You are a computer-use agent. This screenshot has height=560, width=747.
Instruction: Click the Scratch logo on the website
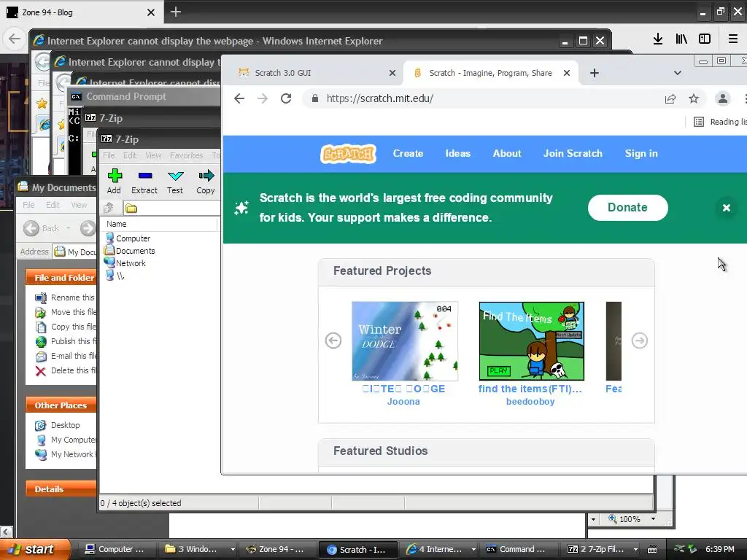348,154
